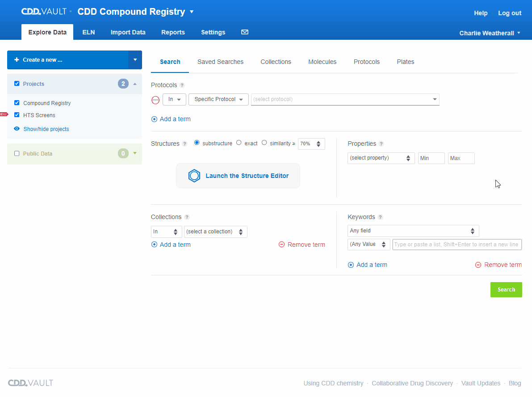Viewport: 532px width, 397px height.
Task: Click Remove term in Keywords section
Action: coord(498,265)
